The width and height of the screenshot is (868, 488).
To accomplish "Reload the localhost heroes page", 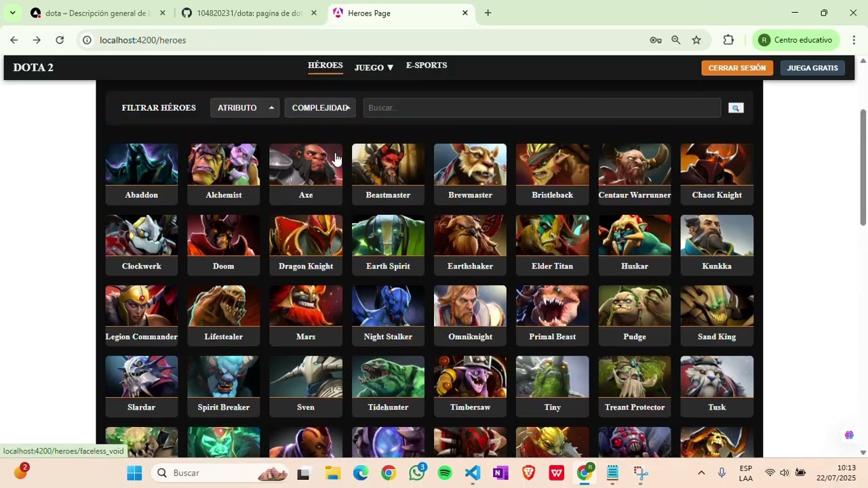I will pyautogui.click(x=60, y=40).
